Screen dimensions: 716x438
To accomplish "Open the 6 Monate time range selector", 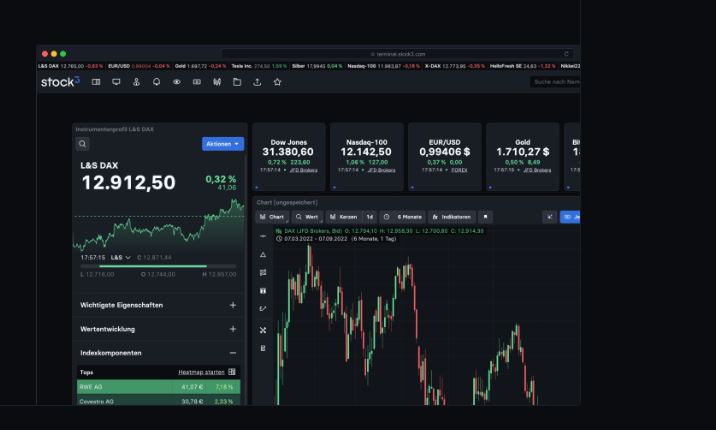I will (x=403, y=217).
